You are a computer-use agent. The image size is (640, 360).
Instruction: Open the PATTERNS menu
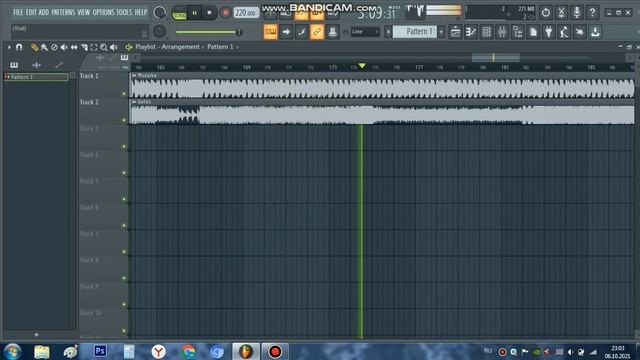(x=63, y=12)
